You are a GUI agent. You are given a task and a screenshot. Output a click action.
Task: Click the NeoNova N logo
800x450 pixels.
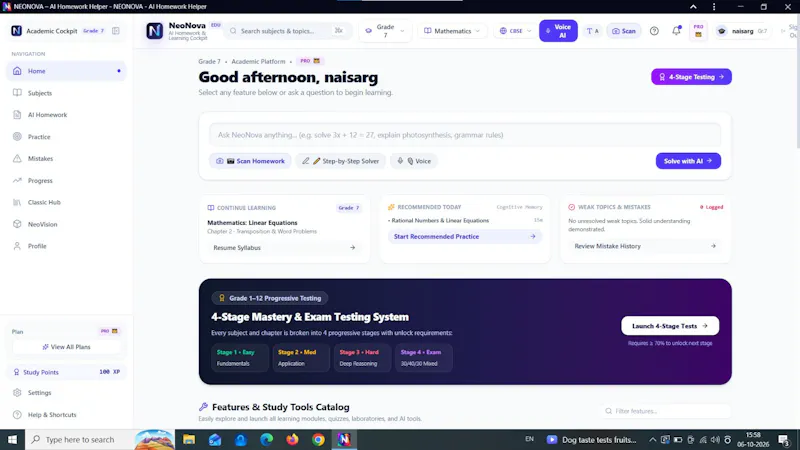pyautogui.click(x=154, y=31)
